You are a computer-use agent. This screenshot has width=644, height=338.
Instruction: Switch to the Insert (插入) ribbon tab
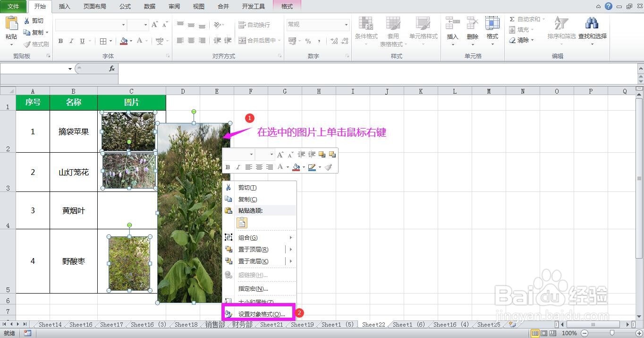[64, 6]
